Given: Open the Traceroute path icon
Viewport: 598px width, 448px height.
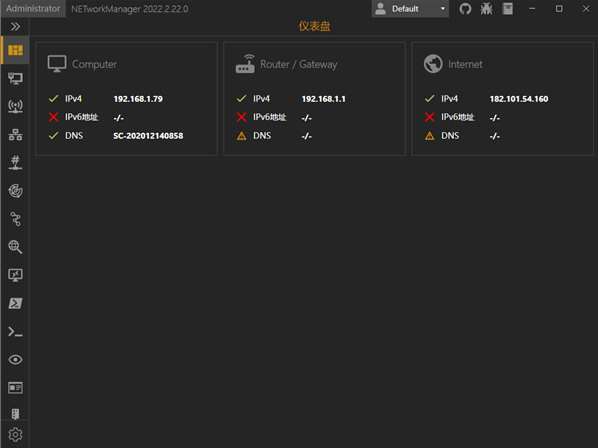Looking at the screenshot, I should point(15,219).
